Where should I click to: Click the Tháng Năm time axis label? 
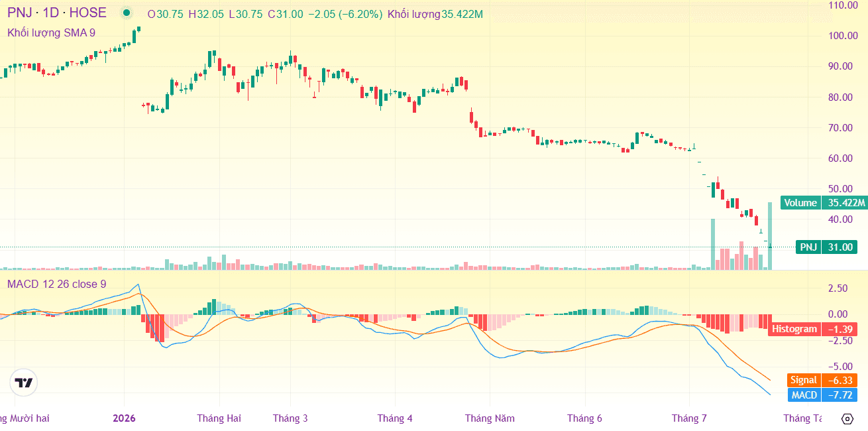pyautogui.click(x=490, y=418)
